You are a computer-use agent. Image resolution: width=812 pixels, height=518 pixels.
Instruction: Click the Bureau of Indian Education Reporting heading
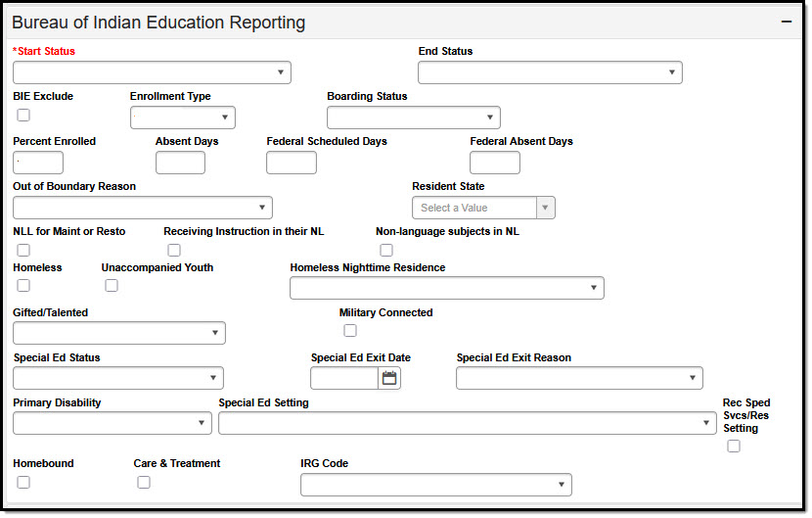pos(158,23)
